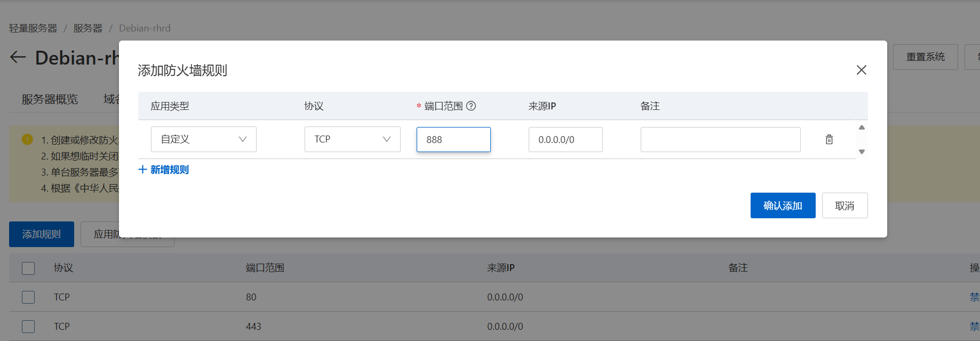
Task: Click the plus icon for 新增规则
Action: (142, 170)
